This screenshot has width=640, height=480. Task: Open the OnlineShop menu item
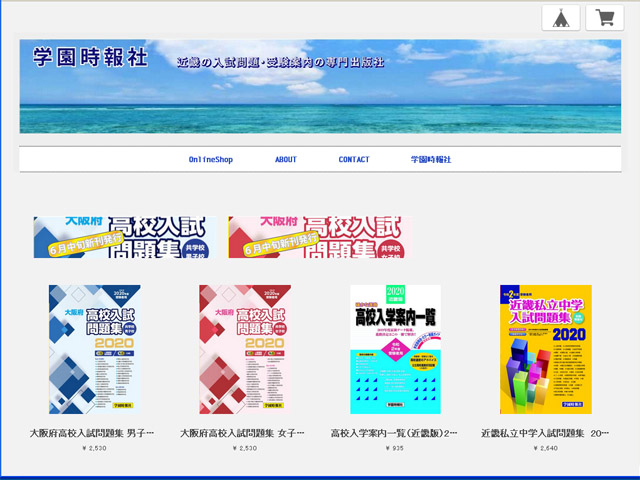tap(211, 160)
